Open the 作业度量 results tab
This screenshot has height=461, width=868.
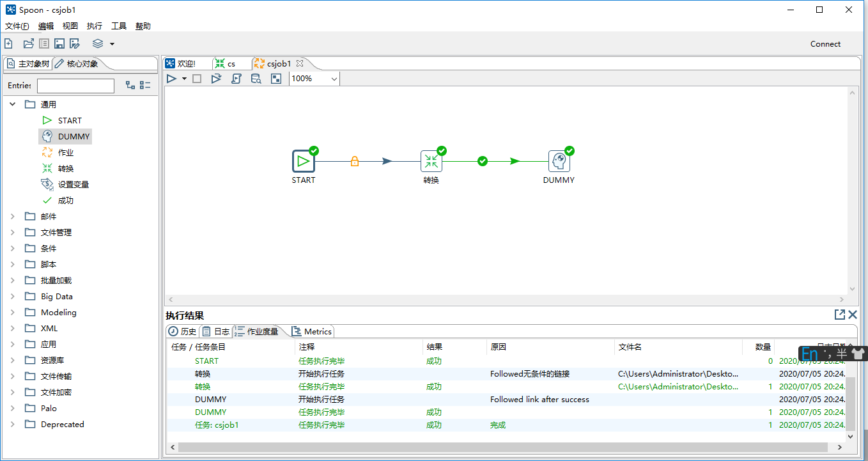tap(257, 331)
